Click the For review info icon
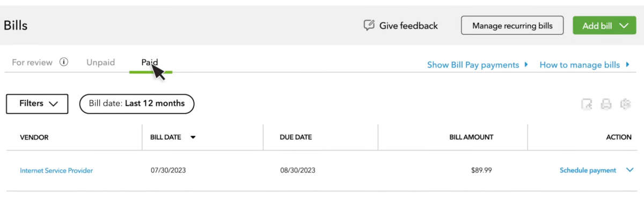 coord(64,62)
